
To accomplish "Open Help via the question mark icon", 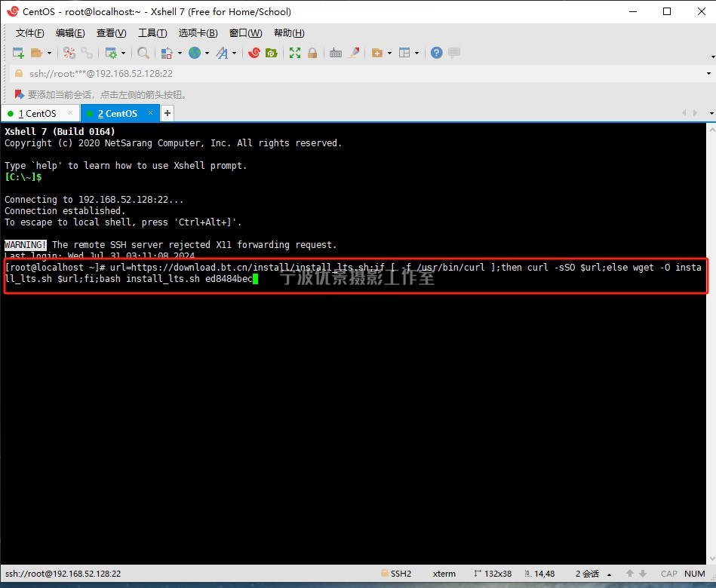I will (x=436, y=53).
